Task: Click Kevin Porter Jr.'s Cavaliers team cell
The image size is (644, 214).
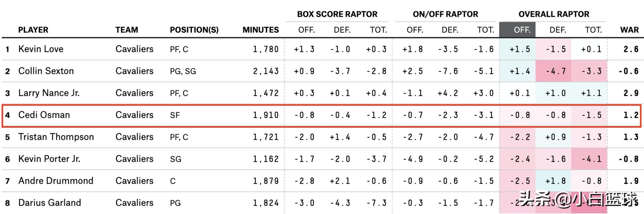Action: [134, 159]
